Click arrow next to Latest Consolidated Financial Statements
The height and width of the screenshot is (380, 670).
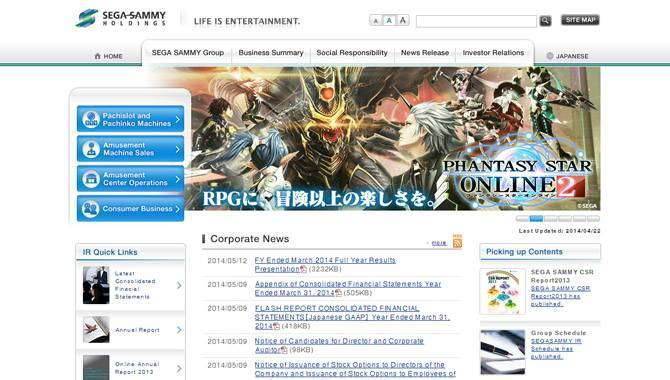(x=179, y=285)
